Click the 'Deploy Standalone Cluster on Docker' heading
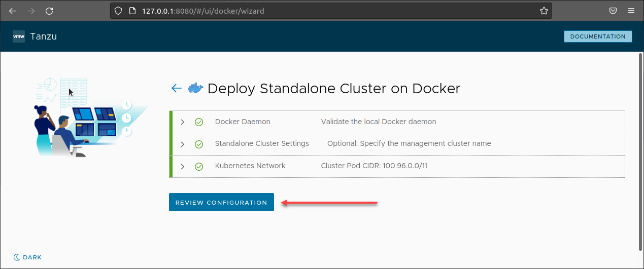The width and height of the screenshot is (644, 269). tap(334, 88)
